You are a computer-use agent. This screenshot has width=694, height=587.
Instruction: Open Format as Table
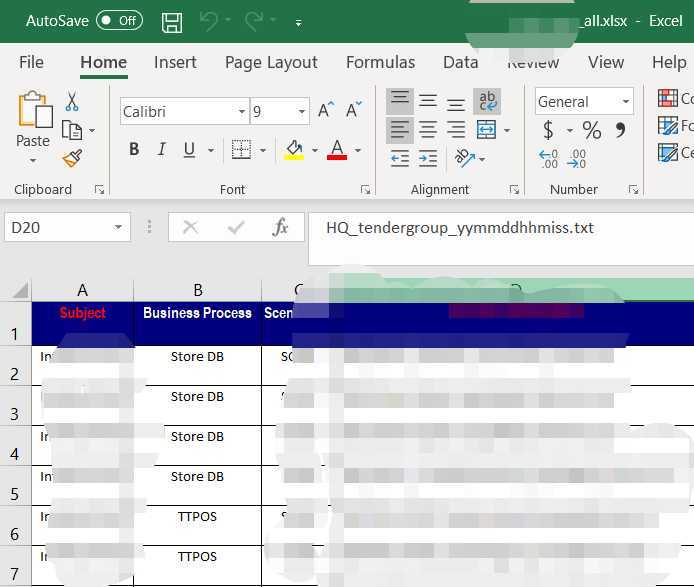675,126
